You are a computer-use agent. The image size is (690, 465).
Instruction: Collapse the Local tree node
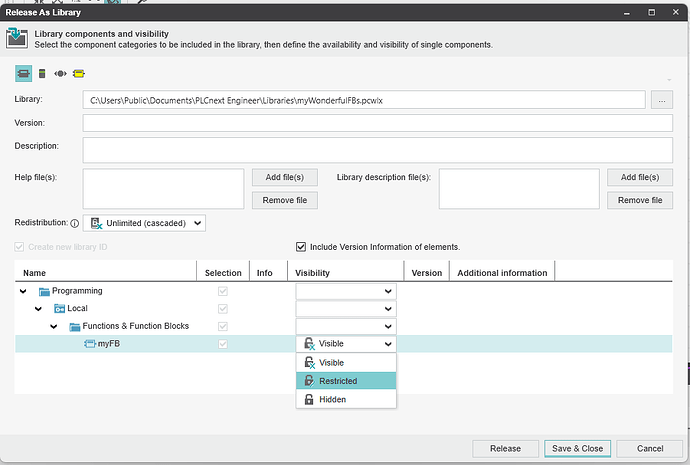click(x=38, y=309)
